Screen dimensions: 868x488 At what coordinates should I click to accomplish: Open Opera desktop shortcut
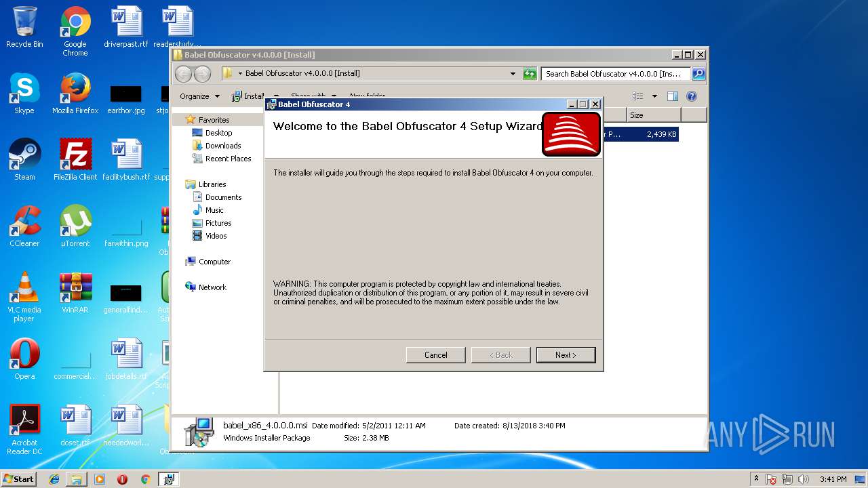click(x=24, y=359)
